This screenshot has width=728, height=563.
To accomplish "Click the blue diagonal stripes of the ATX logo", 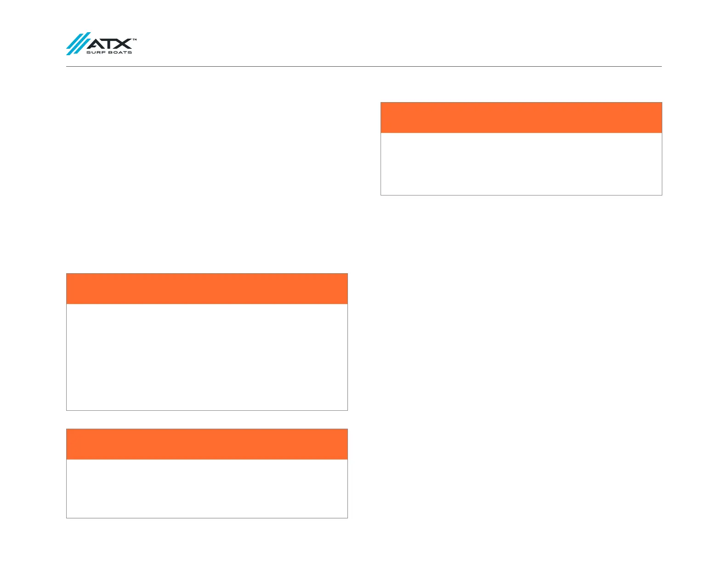I will 78,44.
